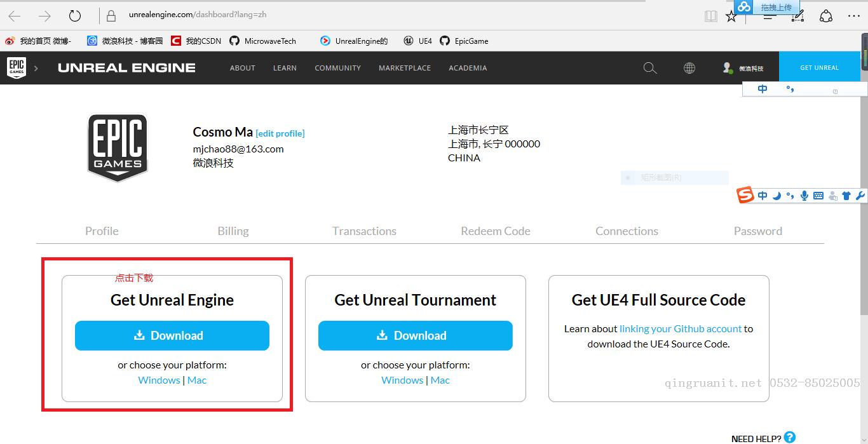Open the COMMUNITY menu
The width and height of the screenshot is (868, 444).
point(337,68)
